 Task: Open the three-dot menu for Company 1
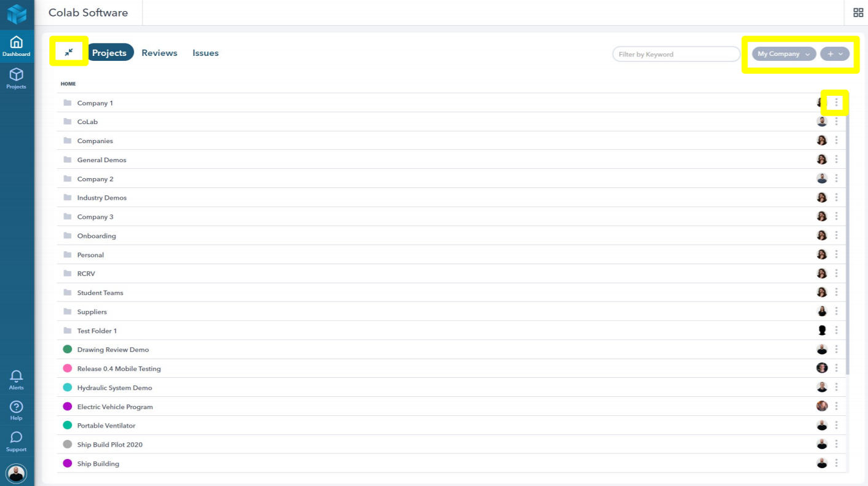coord(836,103)
